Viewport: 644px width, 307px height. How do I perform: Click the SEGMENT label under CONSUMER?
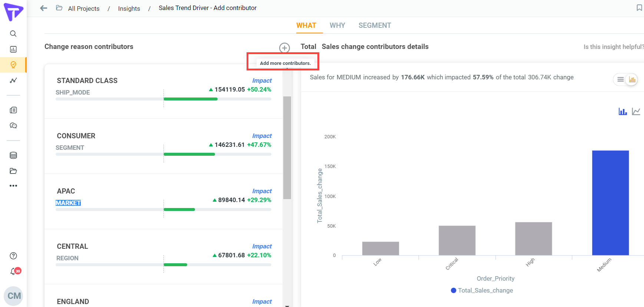tap(70, 148)
